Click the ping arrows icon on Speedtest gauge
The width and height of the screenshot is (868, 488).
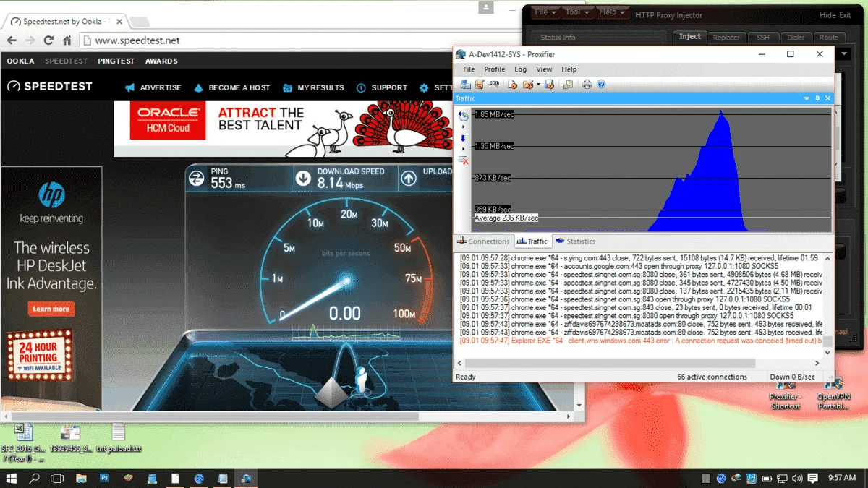[x=195, y=178]
